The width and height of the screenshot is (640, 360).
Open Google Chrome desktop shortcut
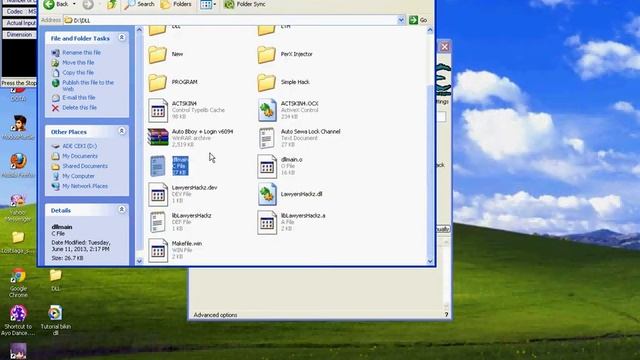point(18,283)
